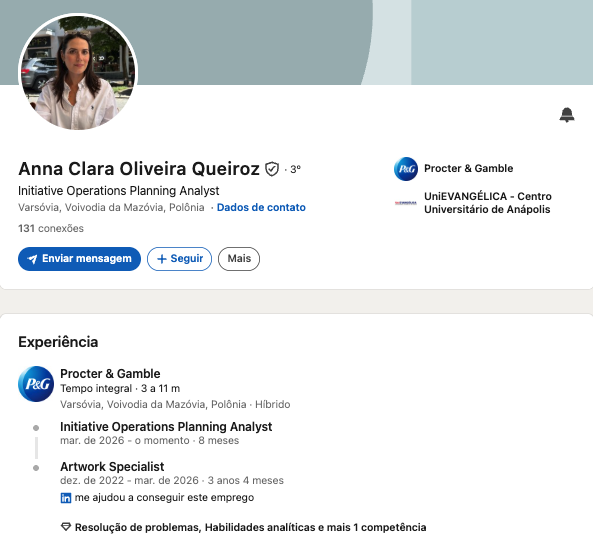This screenshot has height=552, width=593.
Task: Click the paper-plane icon in Enviar mensagem
Action: pyautogui.click(x=33, y=259)
